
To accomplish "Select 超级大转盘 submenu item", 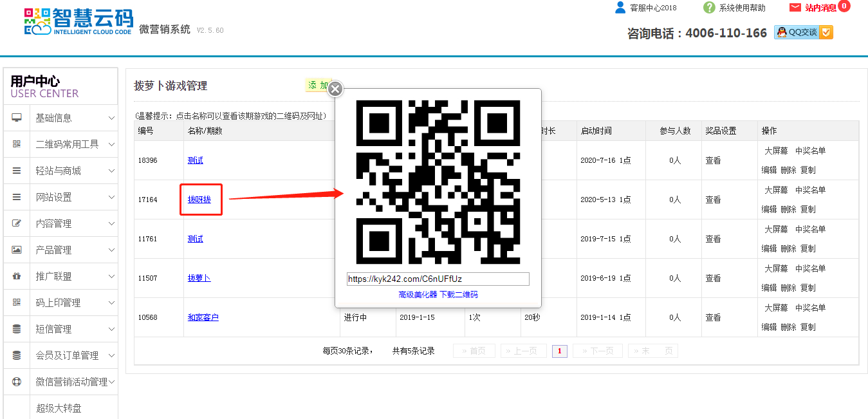I will click(59, 408).
